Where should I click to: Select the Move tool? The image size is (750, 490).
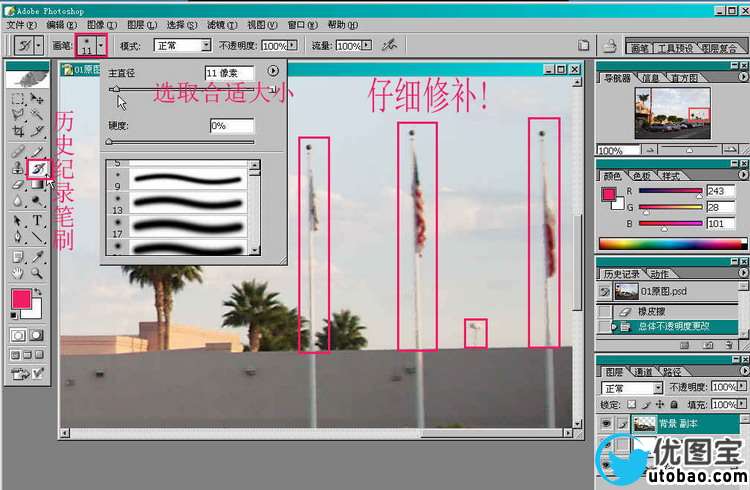coord(37,99)
